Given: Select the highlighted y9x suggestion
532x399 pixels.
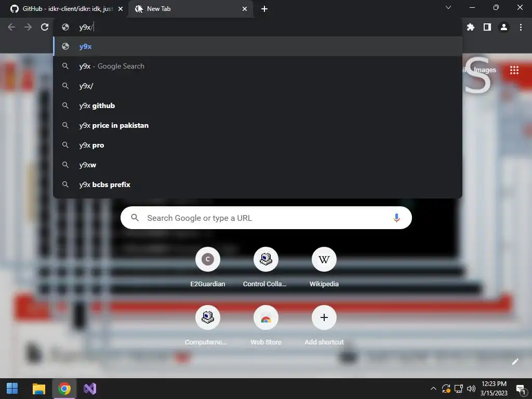Looking at the screenshot, I should [258, 46].
